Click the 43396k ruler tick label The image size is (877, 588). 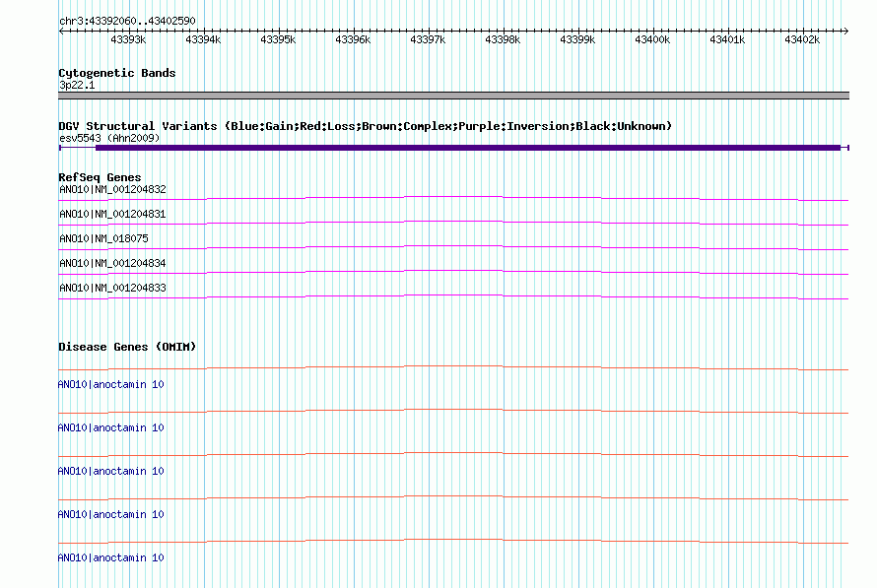(353, 39)
